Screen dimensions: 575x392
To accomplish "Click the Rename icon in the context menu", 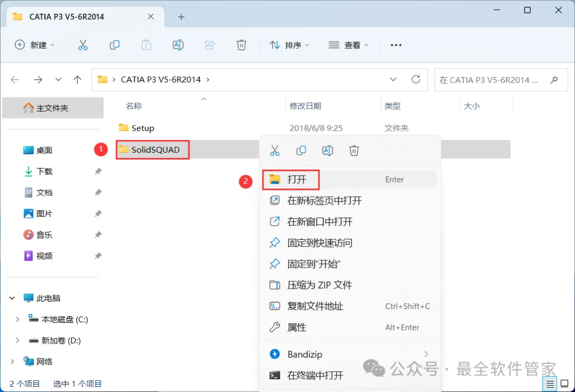I will click(x=327, y=151).
